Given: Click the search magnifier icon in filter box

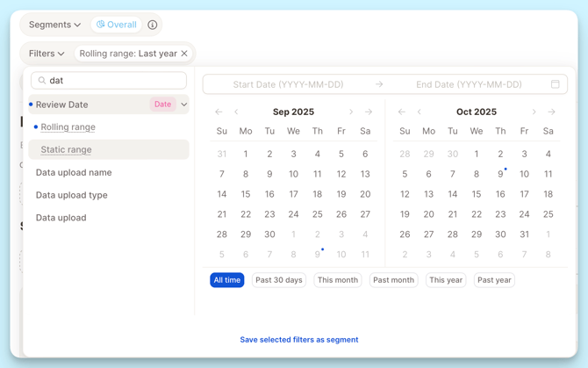Looking at the screenshot, I should click(x=41, y=81).
